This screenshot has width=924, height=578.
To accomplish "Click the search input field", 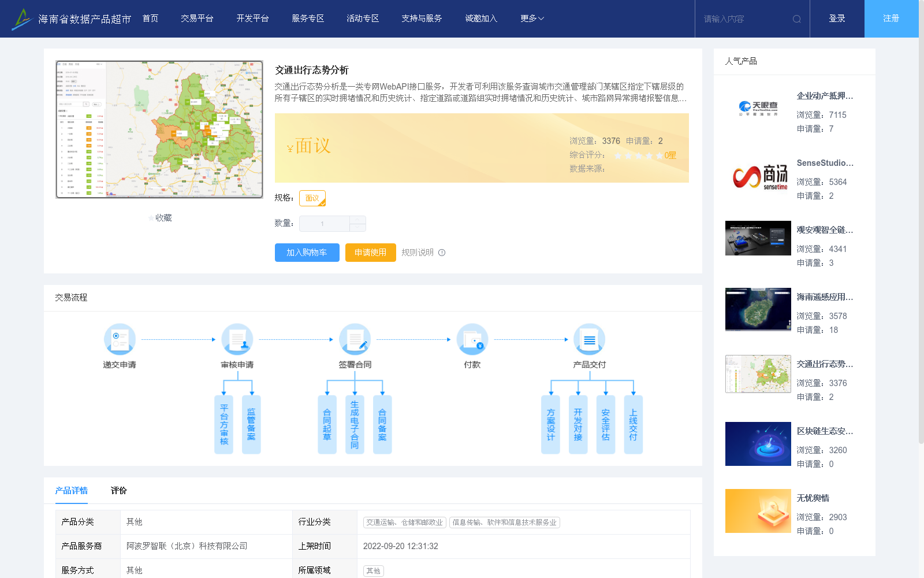I will [x=745, y=19].
